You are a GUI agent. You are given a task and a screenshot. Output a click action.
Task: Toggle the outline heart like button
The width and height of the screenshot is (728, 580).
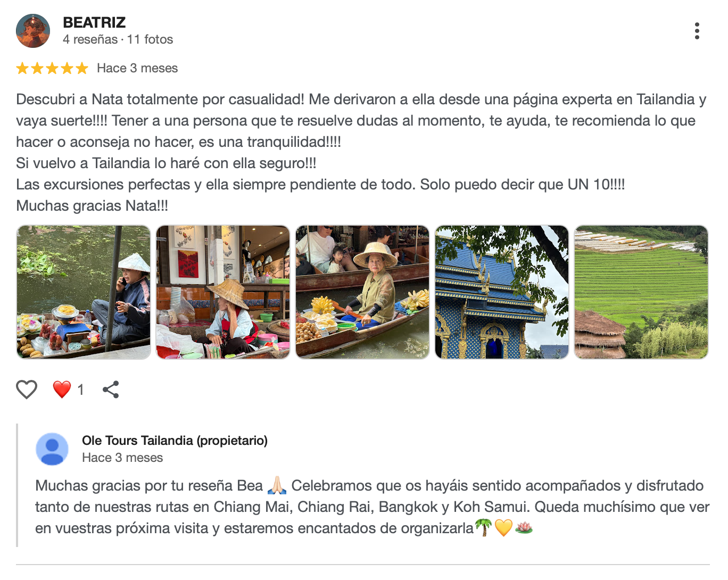[x=27, y=390]
